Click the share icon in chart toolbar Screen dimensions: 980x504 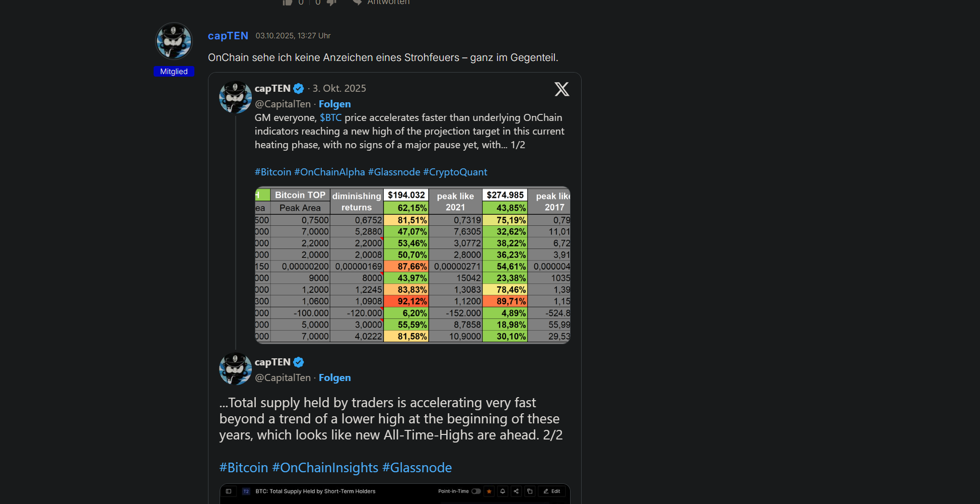click(516, 491)
